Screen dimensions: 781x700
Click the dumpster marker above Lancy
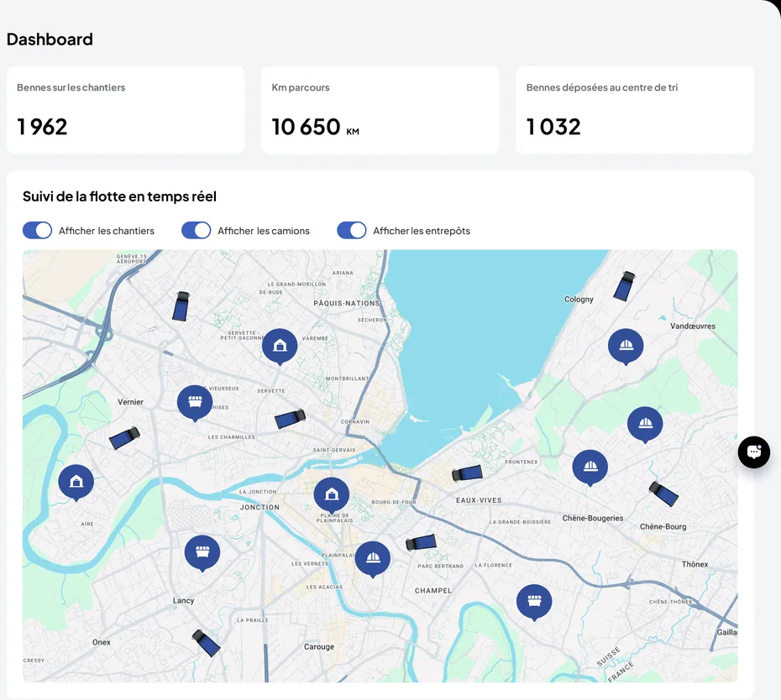202,554
